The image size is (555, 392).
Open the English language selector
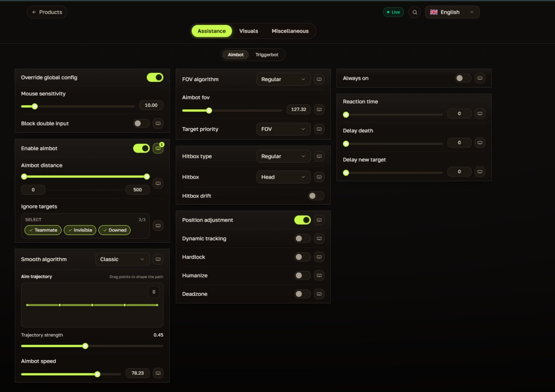(452, 12)
